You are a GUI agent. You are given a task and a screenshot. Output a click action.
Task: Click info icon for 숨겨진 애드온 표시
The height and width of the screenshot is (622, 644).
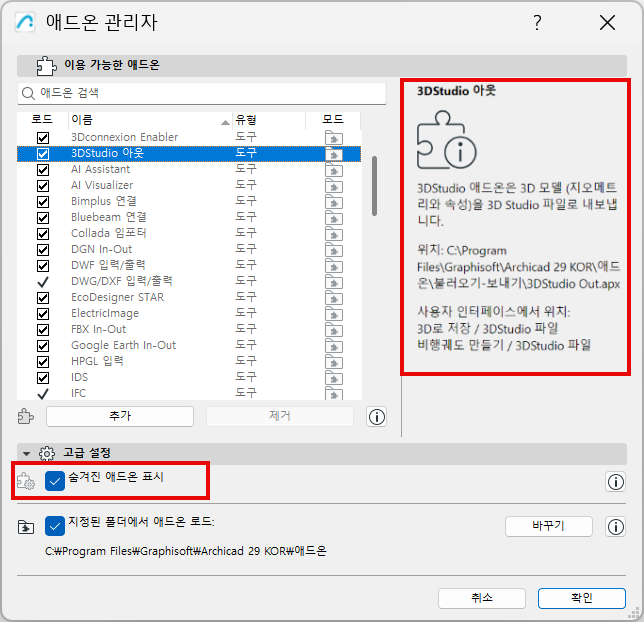pyautogui.click(x=615, y=481)
